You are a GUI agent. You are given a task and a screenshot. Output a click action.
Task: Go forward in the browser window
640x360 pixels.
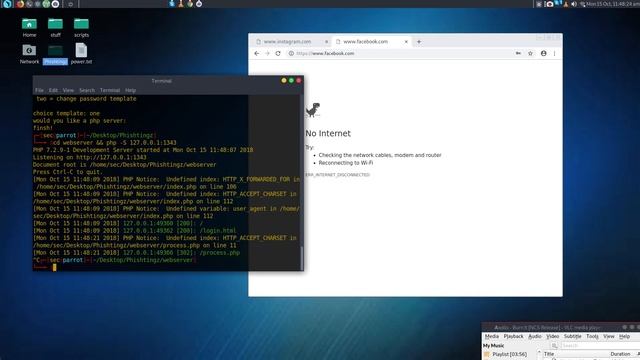point(267,53)
